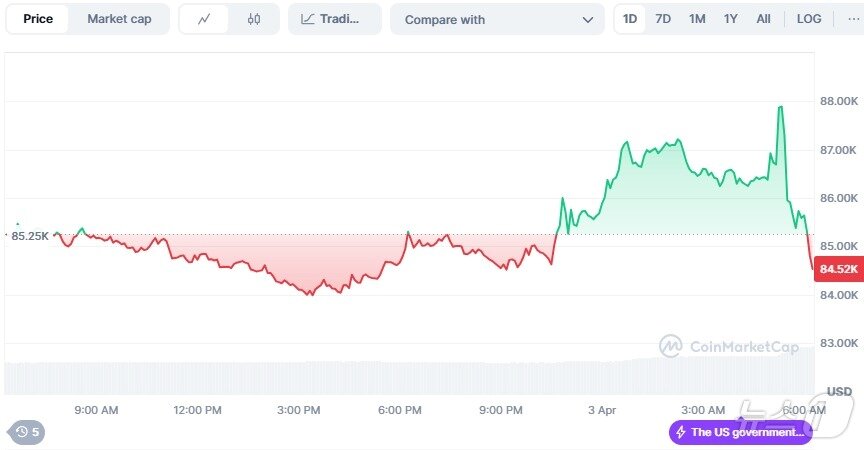This screenshot has width=864, height=450.
Task: Open The US government news banner
Action: pyautogui.click(x=741, y=432)
